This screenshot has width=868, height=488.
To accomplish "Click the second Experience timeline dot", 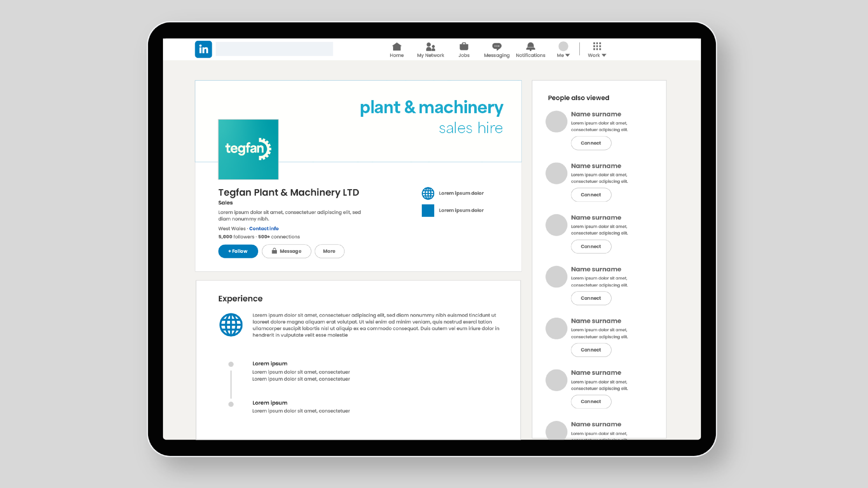I will tap(231, 404).
